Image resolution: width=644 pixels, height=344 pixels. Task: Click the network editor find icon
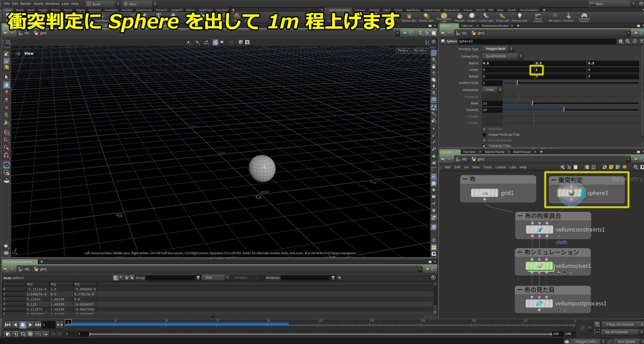[x=635, y=167]
